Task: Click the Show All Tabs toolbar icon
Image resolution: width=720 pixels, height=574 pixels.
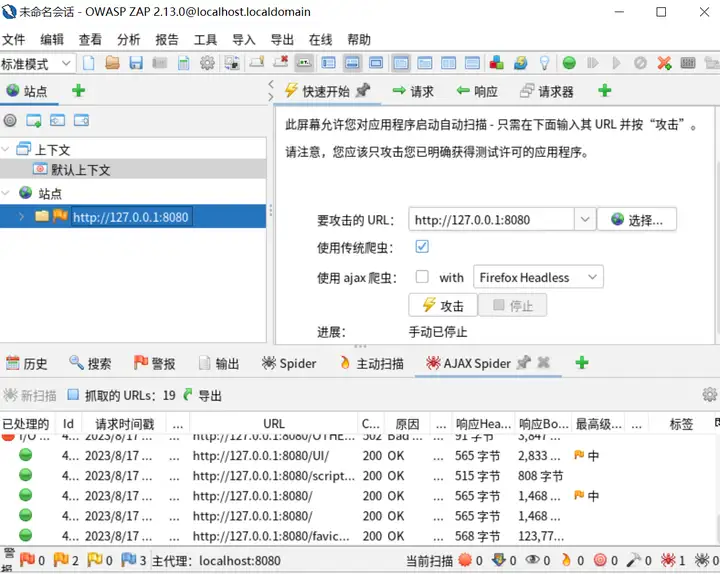Action: click(x=257, y=62)
